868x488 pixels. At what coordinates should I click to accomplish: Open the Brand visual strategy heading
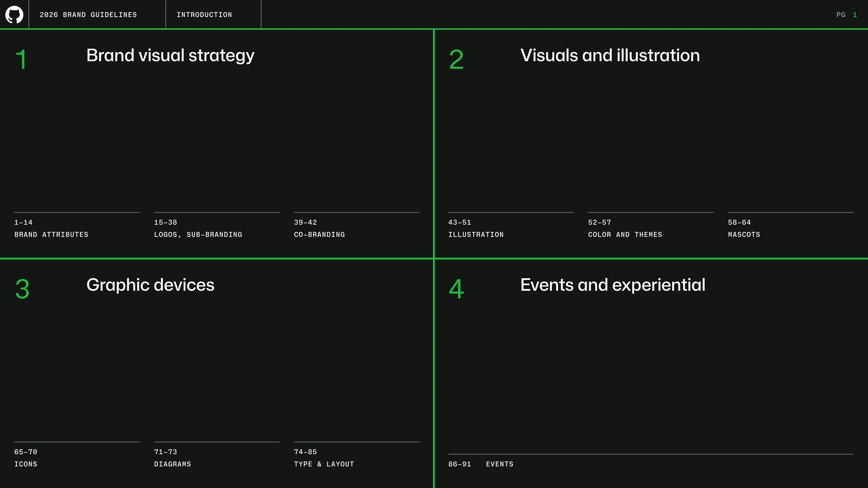pos(170,56)
